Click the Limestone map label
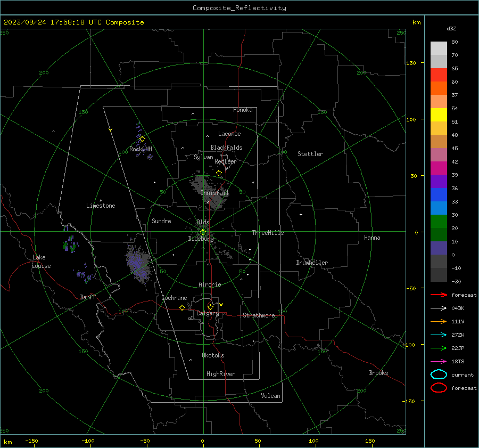Image resolution: width=479 pixels, height=448 pixels. (x=101, y=206)
